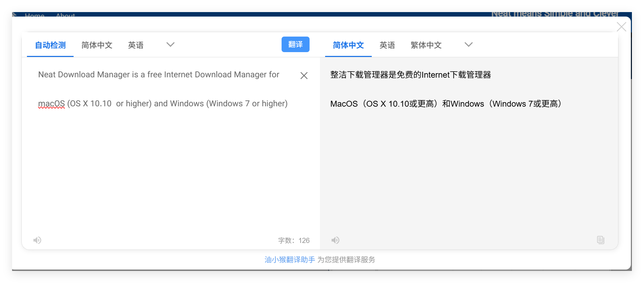Click the 字数: 126 character count

pos(294,241)
